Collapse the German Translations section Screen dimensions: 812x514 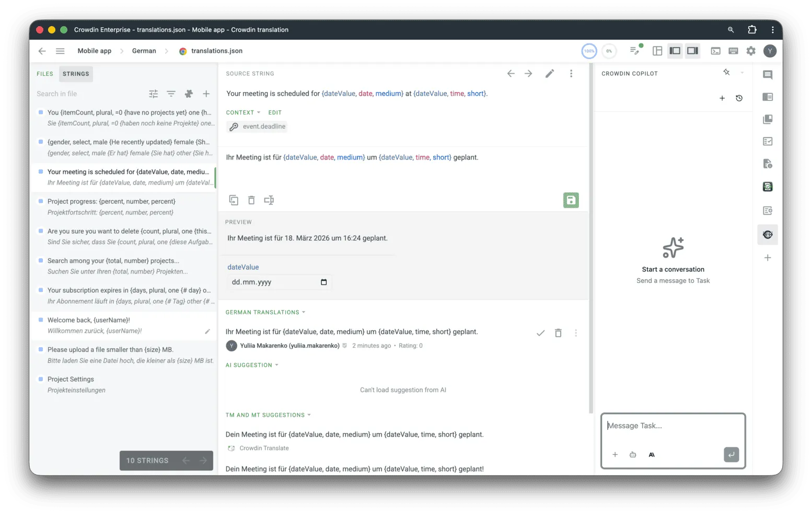click(265, 312)
